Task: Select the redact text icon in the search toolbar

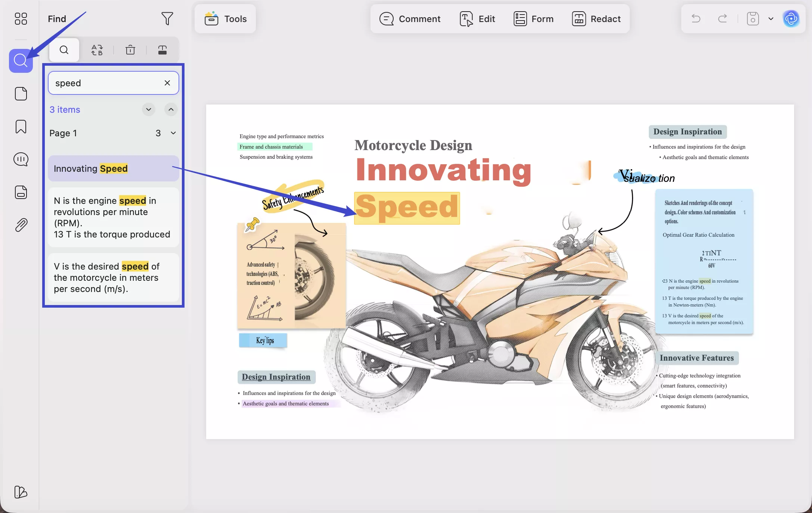Action: 162,50
